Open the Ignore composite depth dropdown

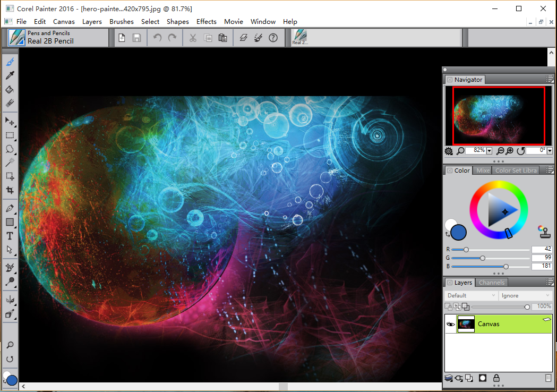coord(525,295)
